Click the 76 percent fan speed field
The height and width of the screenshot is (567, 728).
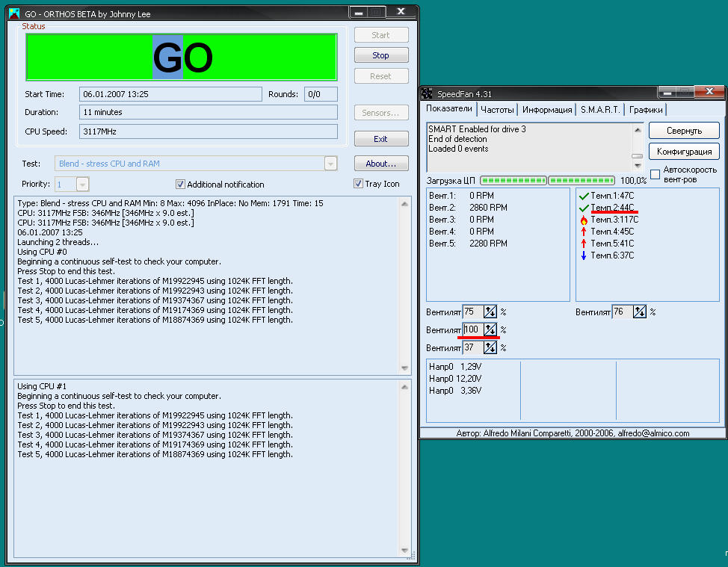click(x=623, y=312)
